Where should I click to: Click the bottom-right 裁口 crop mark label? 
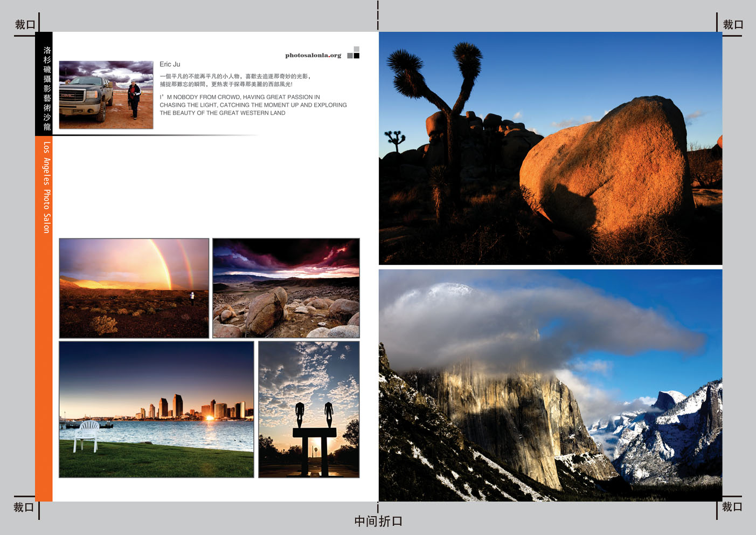click(732, 507)
